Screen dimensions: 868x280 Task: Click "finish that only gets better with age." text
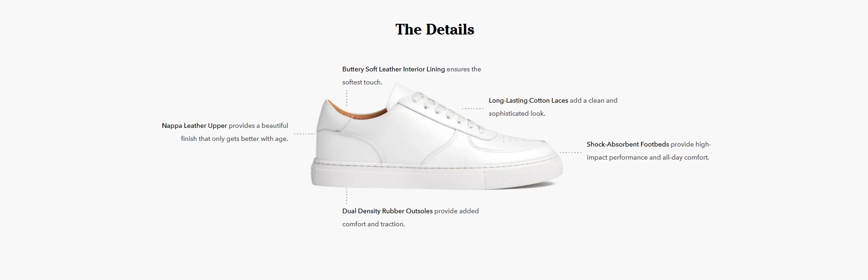click(x=234, y=139)
